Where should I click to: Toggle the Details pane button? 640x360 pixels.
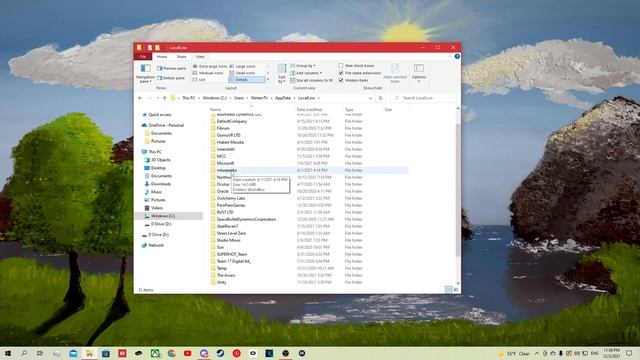point(171,78)
